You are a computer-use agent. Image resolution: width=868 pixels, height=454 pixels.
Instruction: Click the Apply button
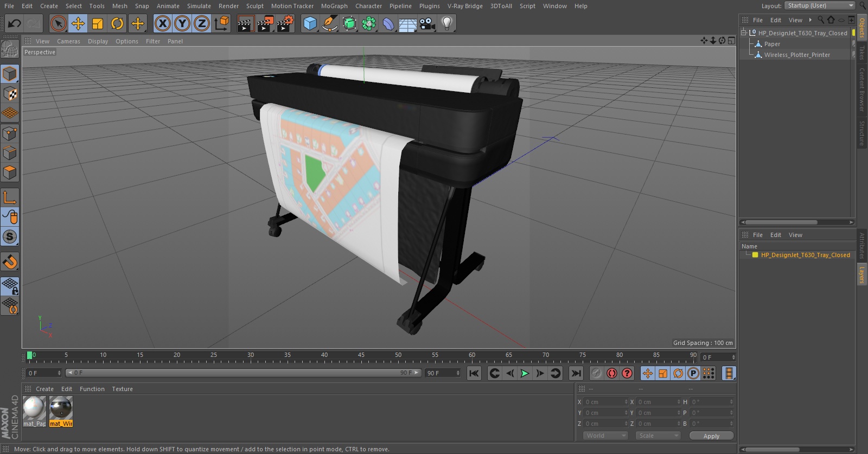(x=711, y=436)
